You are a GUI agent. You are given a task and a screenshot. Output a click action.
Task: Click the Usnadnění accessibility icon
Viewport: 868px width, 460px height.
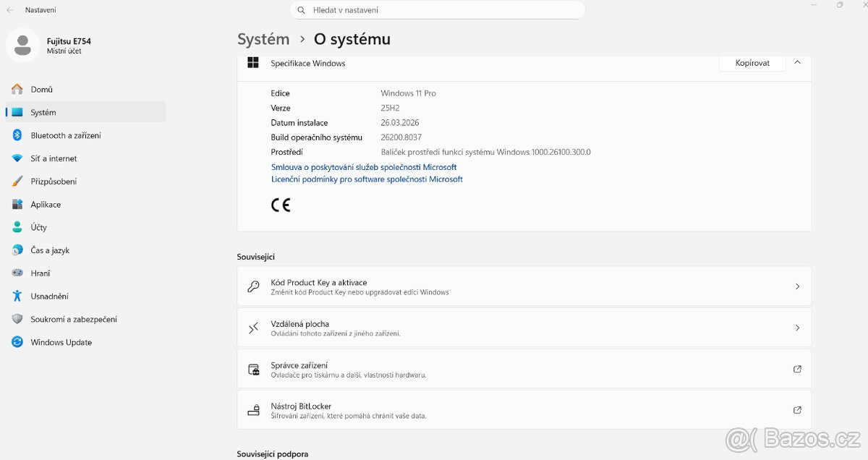pyautogui.click(x=17, y=296)
